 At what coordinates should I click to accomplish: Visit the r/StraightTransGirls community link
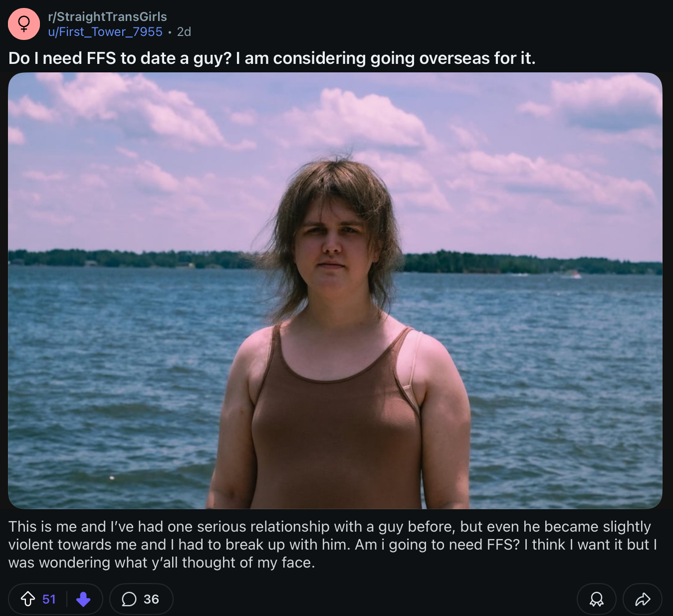point(107,16)
